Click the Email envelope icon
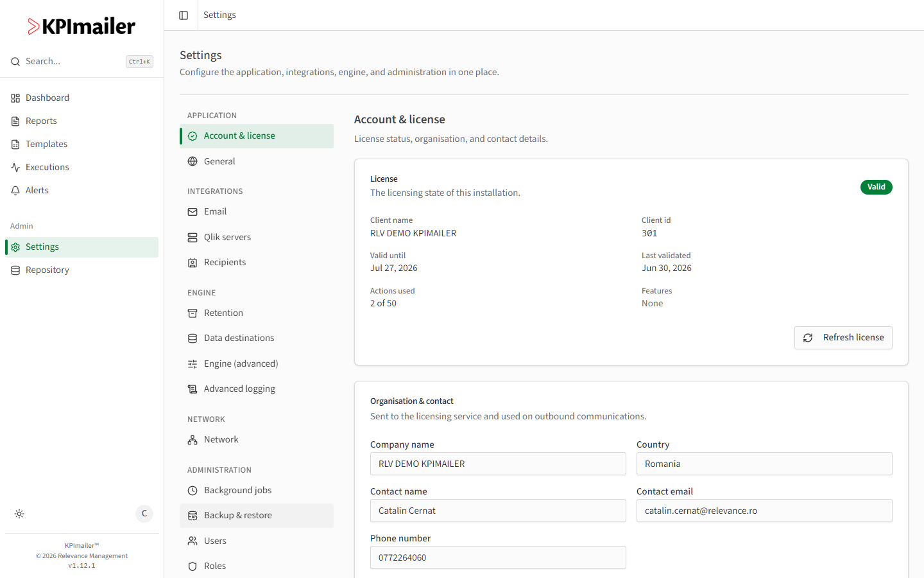Screen dimensions: 924x578 (193, 212)
